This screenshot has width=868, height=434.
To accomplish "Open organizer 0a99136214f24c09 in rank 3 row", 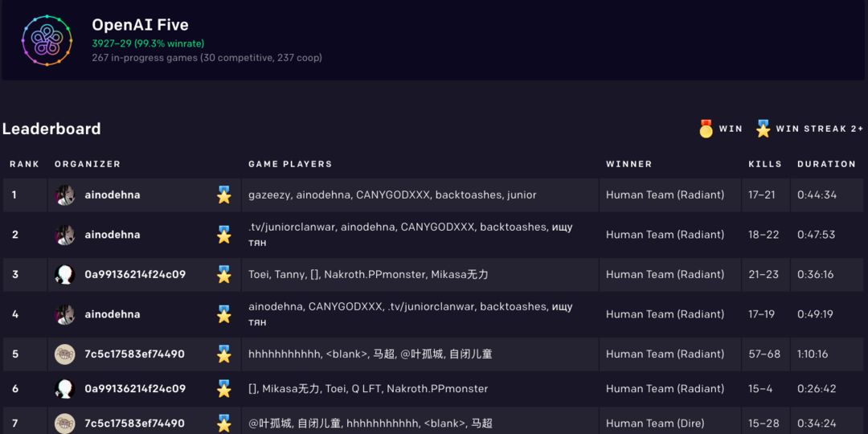I will pyautogui.click(x=135, y=275).
